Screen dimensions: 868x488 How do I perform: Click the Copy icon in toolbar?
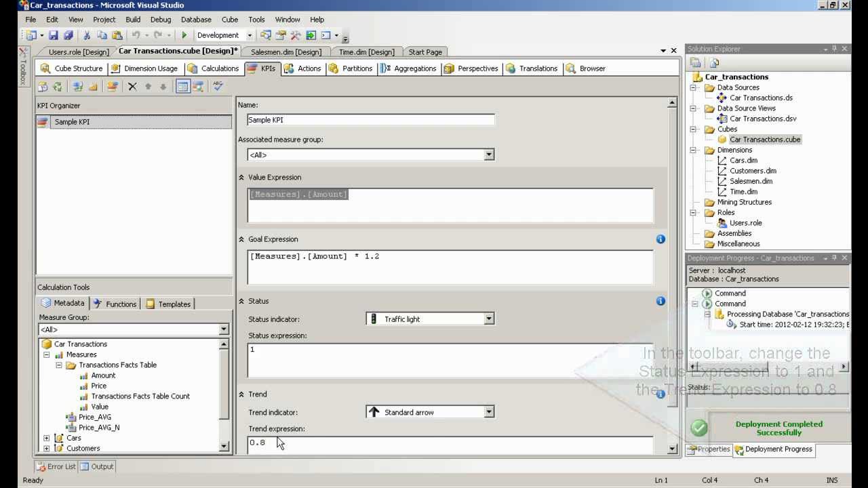point(102,35)
